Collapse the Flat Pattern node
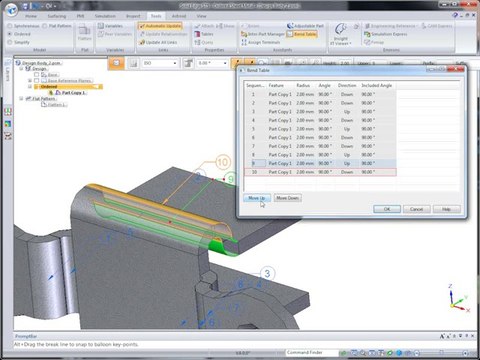 click(x=22, y=99)
